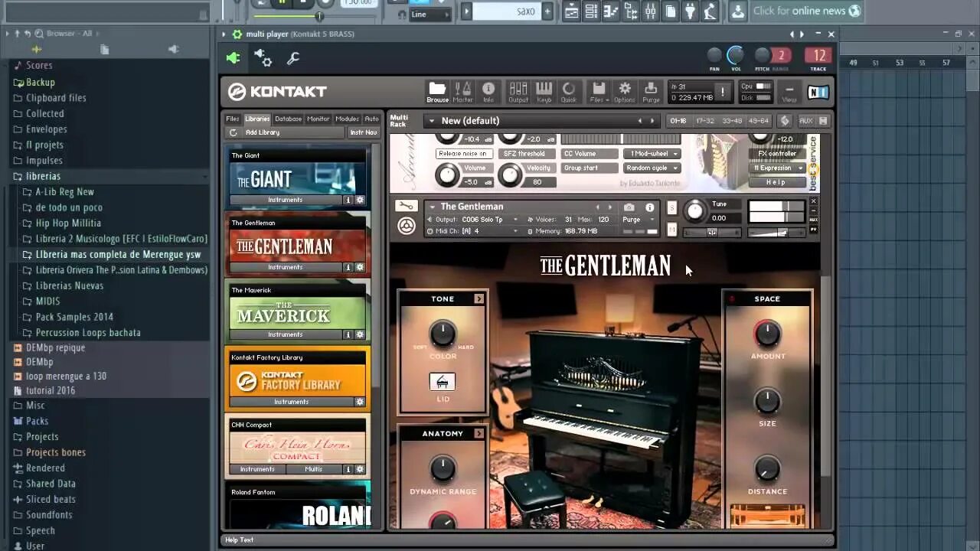This screenshot has width=980, height=551.
Task: Switch to the Database tab
Action: pos(289,119)
